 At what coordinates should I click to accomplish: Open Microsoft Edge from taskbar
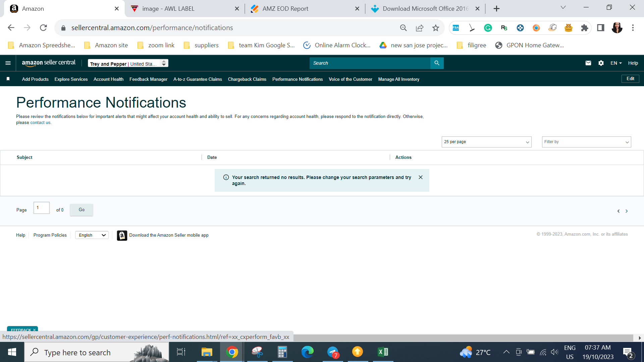coord(307,352)
